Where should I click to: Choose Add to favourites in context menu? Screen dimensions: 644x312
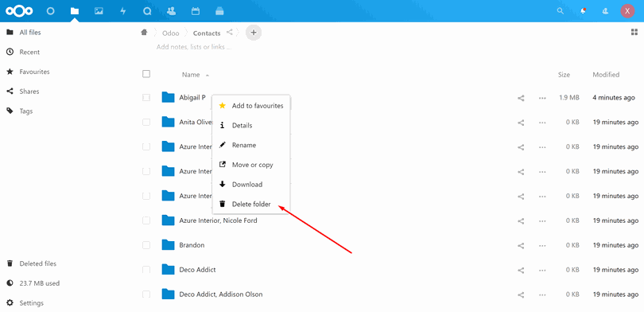click(x=251, y=106)
